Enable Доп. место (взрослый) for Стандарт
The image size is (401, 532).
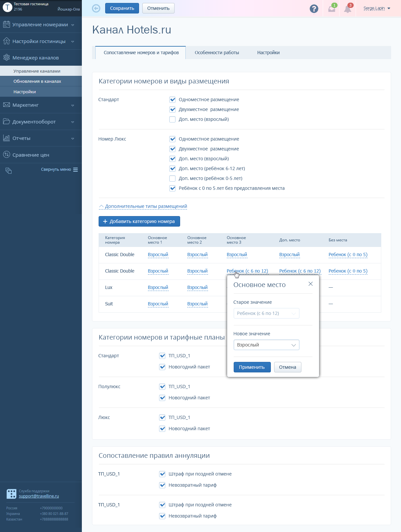click(172, 119)
